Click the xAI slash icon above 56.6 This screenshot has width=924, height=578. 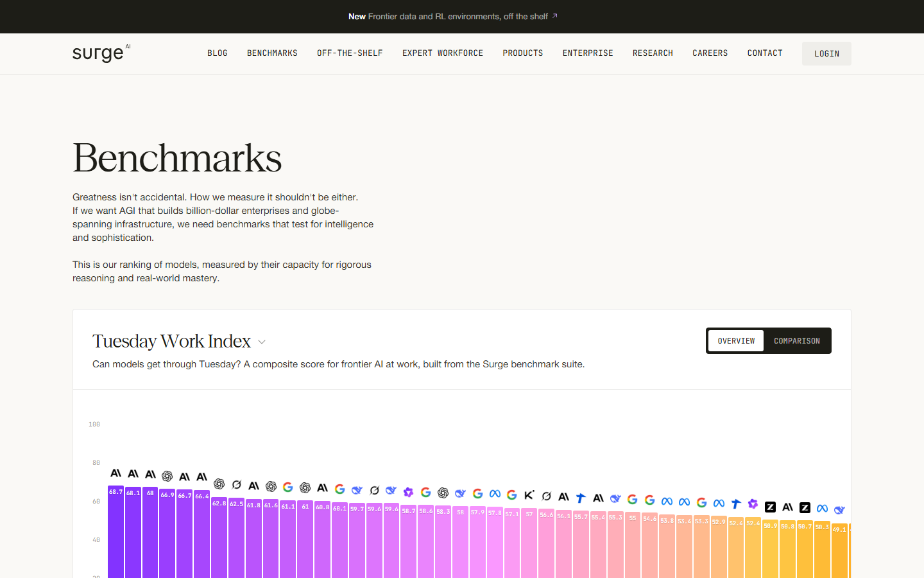[x=547, y=496]
